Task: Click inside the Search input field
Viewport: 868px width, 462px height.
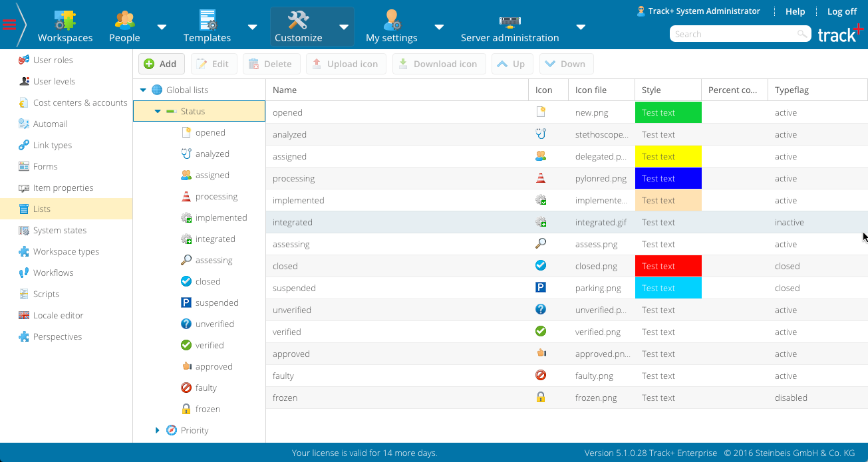Action: [x=732, y=34]
